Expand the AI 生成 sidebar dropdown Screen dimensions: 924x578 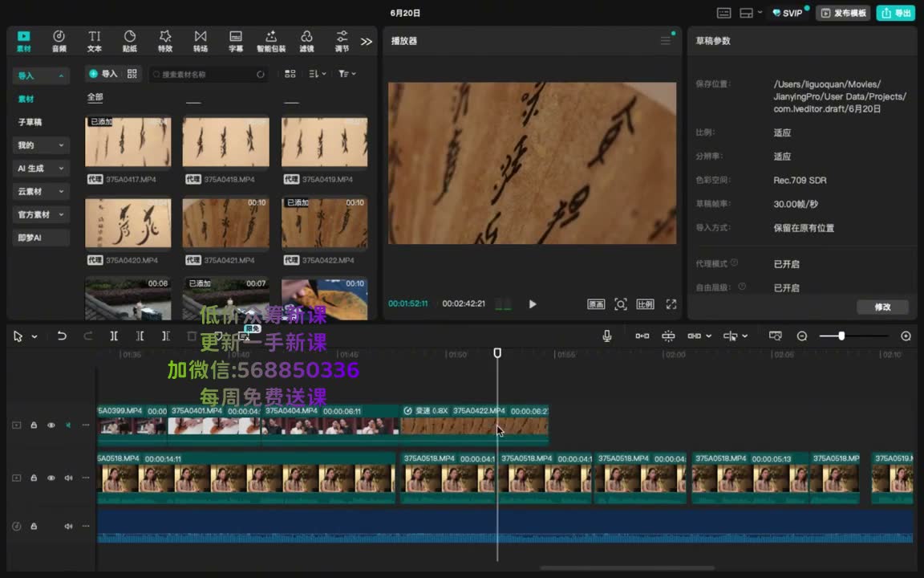tap(41, 168)
